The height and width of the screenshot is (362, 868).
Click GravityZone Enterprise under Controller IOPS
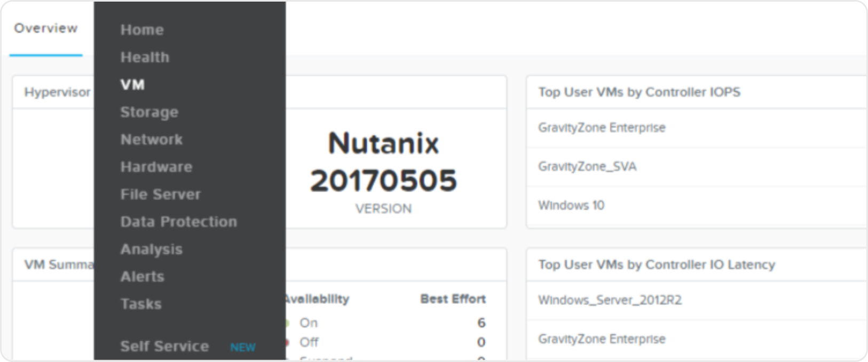(x=602, y=128)
